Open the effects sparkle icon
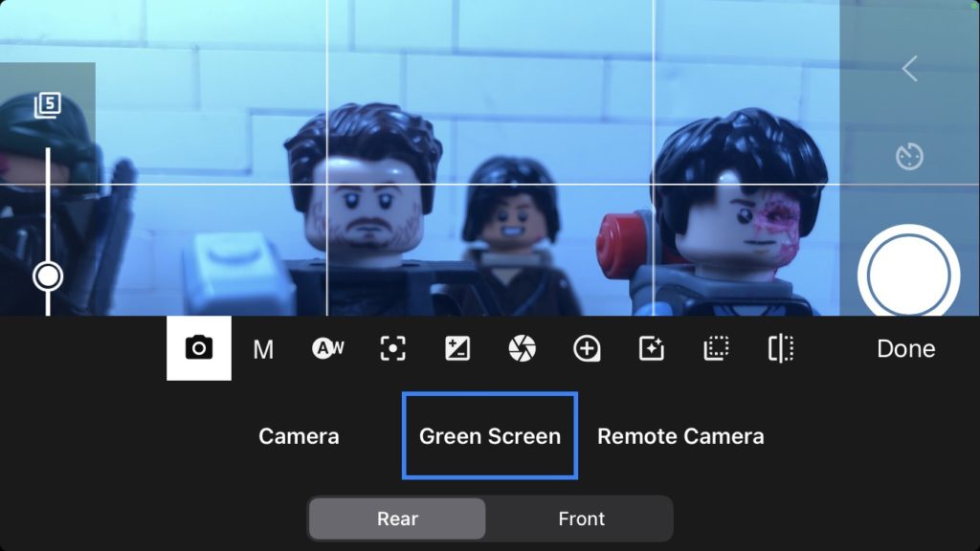980x551 pixels. pos(652,348)
